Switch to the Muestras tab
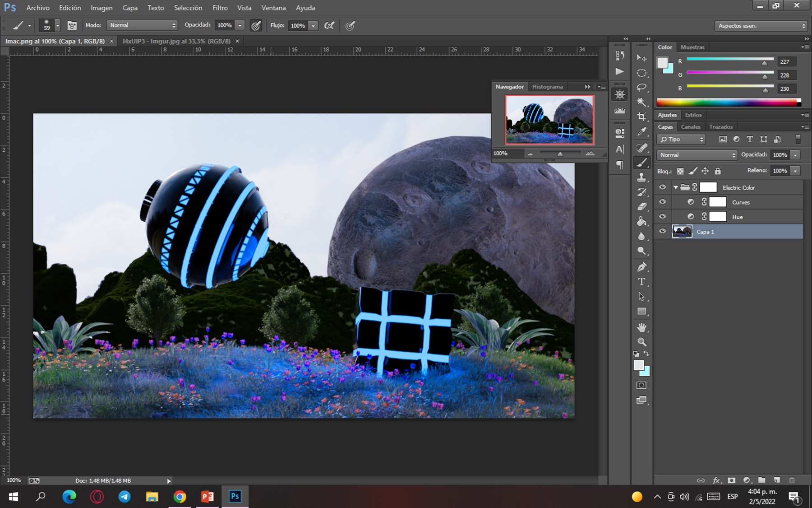The height and width of the screenshot is (508, 812). pyautogui.click(x=692, y=47)
